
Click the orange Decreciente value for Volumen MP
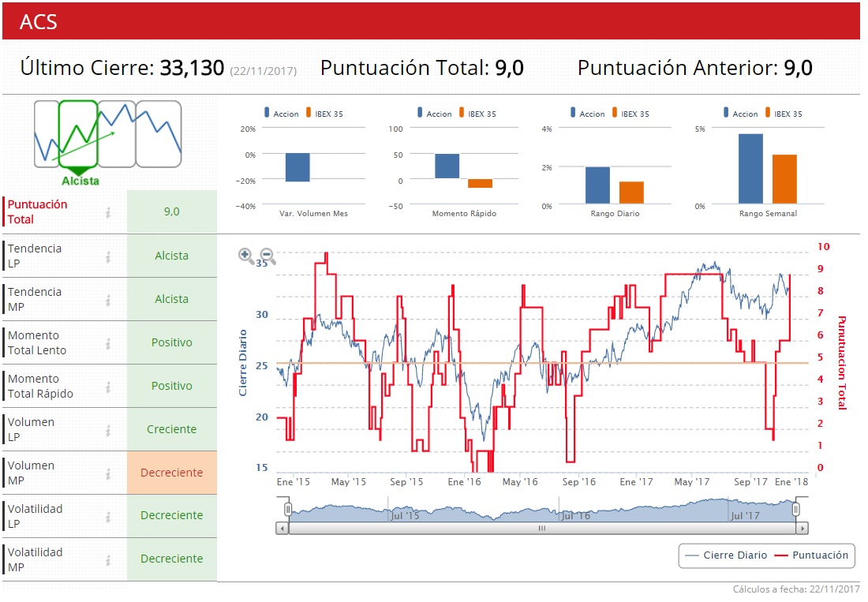(171, 473)
